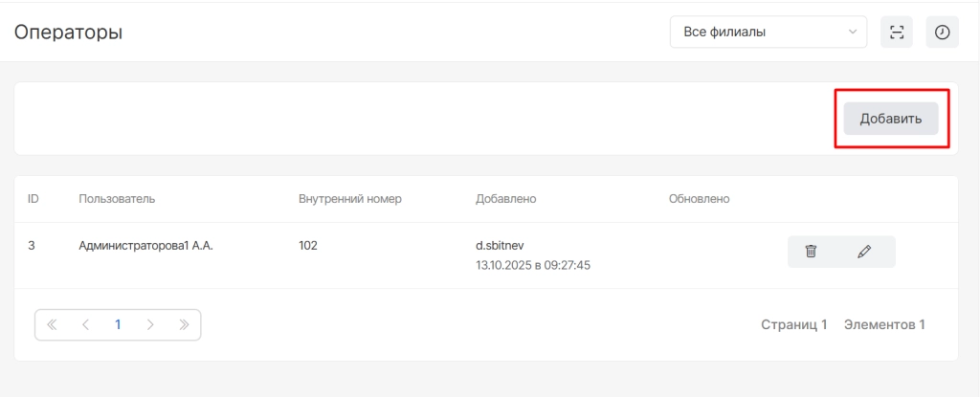Jump to first page with double-left arrows
The height and width of the screenshot is (397, 980).
click(53, 324)
